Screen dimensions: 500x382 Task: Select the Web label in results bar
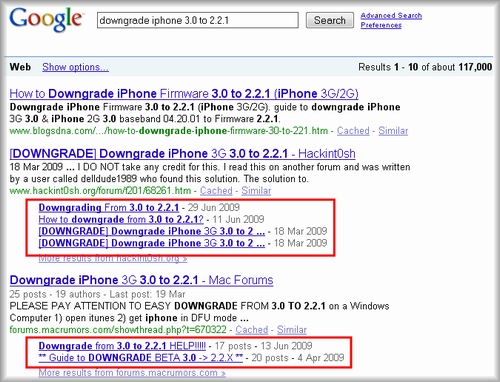click(20, 67)
